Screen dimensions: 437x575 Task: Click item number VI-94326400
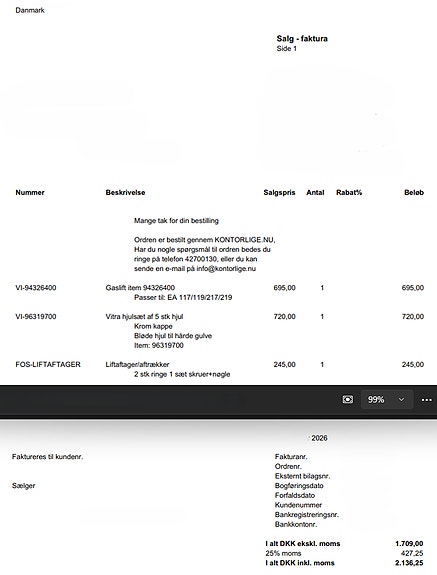click(x=36, y=288)
